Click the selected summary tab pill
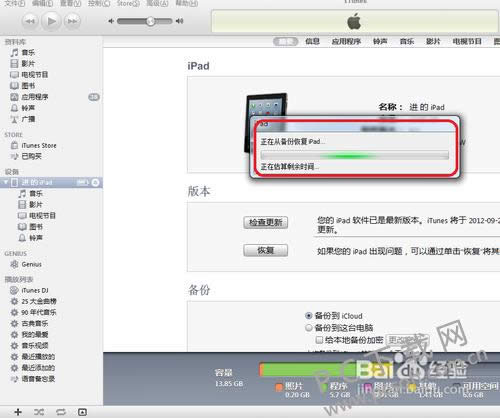 click(x=286, y=42)
